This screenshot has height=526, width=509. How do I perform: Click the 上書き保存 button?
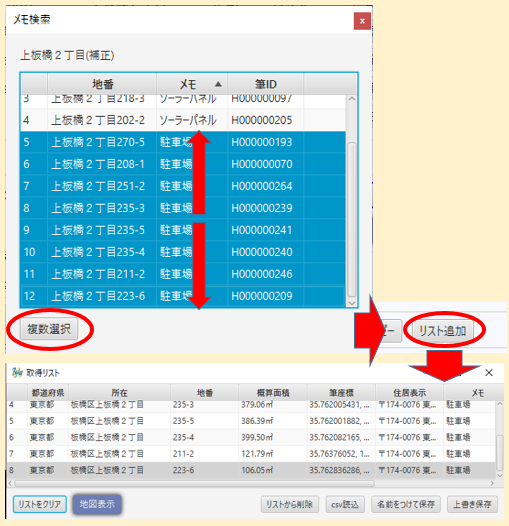click(x=472, y=504)
